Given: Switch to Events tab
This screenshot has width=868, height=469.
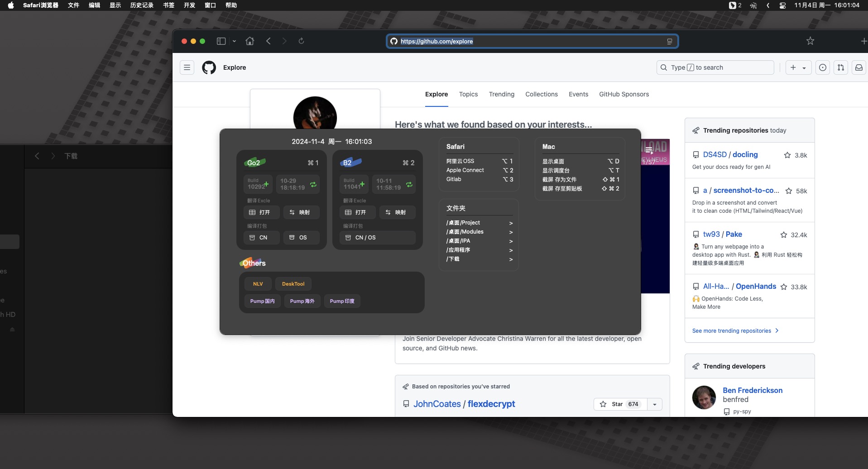Looking at the screenshot, I should [x=578, y=94].
